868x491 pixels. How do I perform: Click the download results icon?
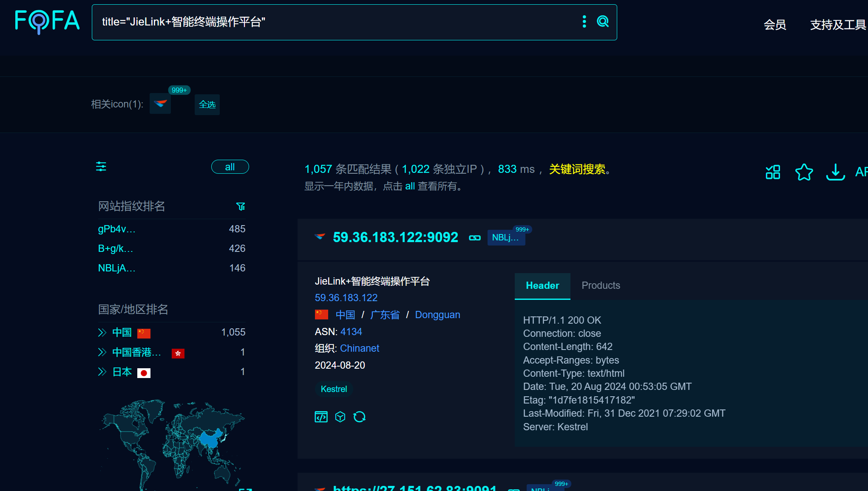pos(836,172)
